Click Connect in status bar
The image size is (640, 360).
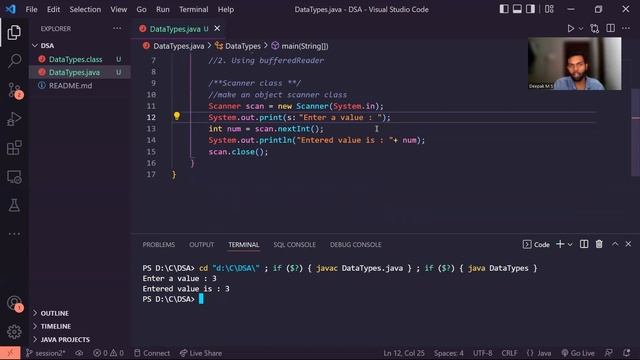[152, 353]
